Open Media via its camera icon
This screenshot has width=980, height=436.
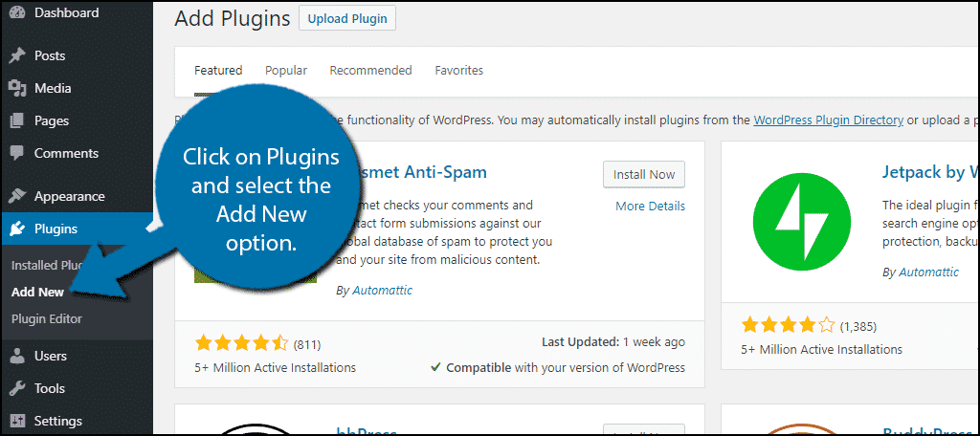tap(17, 88)
